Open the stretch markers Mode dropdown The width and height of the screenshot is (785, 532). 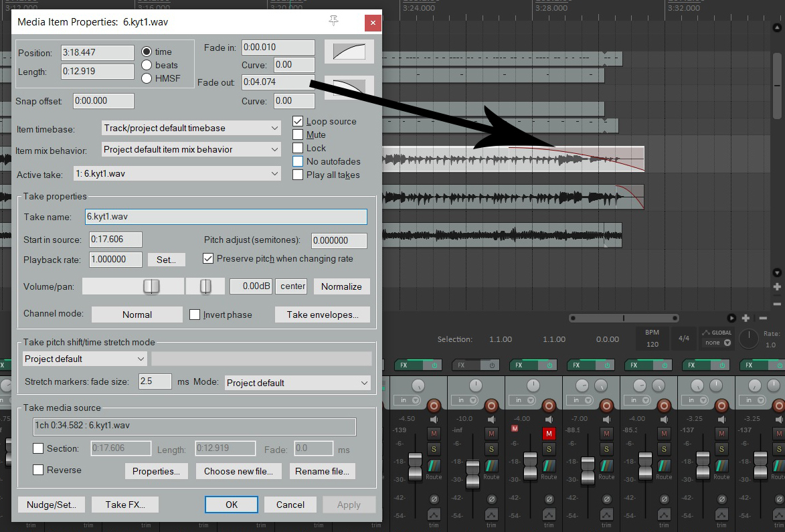pyautogui.click(x=297, y=383)
